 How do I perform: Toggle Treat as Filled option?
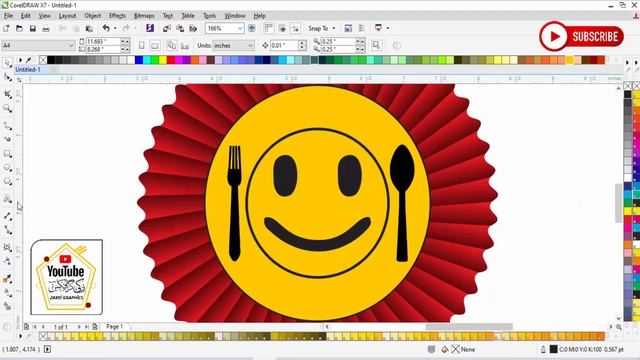pyautogui.click(x=376, y=45)
